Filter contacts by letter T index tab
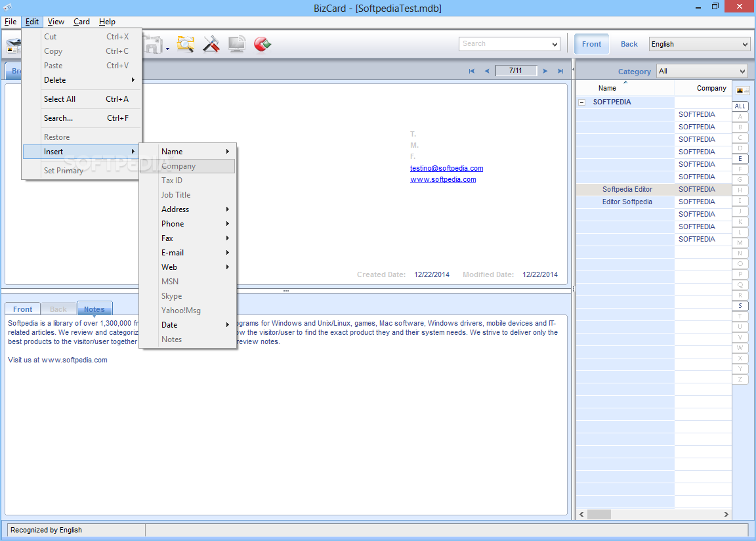Image resolution: width=756 pixels, height=541 pixels. pos(740,316)
